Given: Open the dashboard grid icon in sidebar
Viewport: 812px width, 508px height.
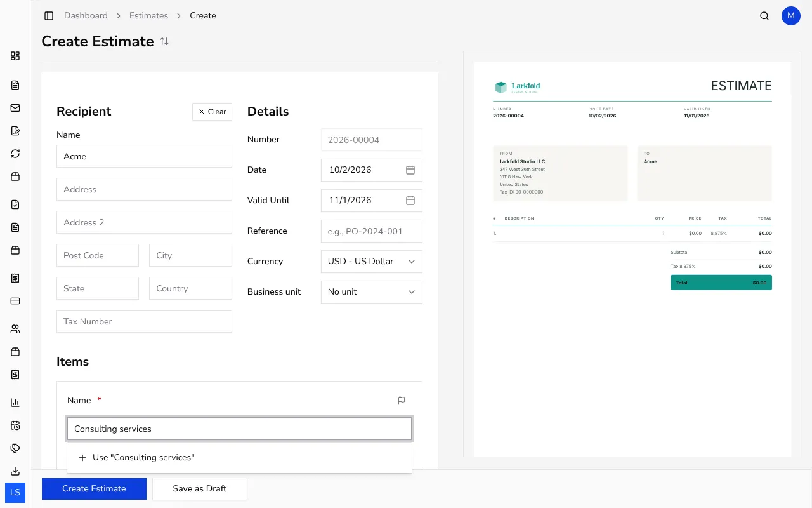Looking at the screenshot, I should pos(15,56).
